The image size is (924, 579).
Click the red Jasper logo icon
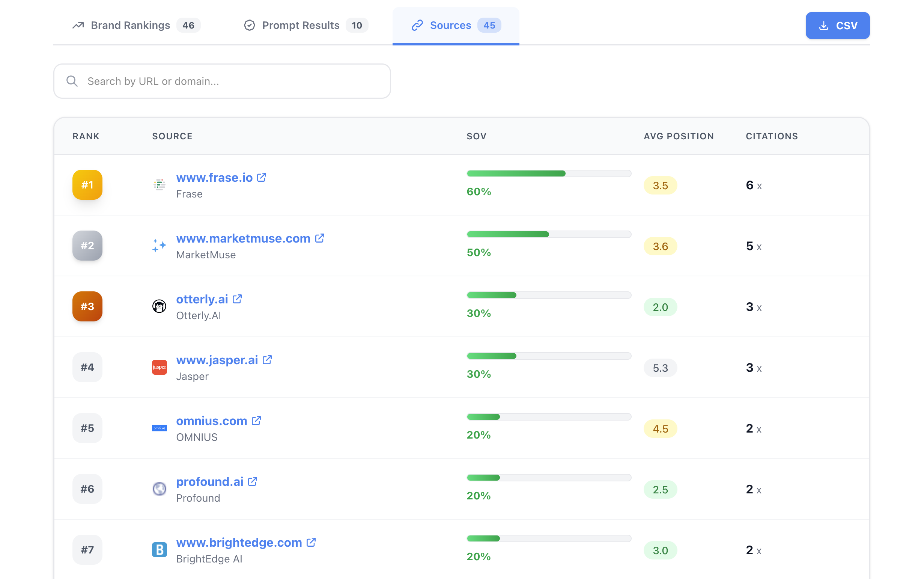pyautogui.click(x=159, y=367)
